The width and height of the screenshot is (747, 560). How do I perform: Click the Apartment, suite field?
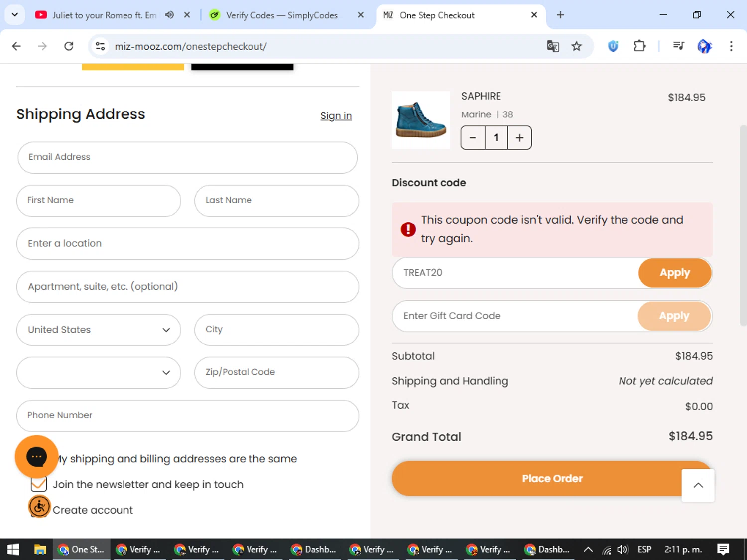(188, 287)
